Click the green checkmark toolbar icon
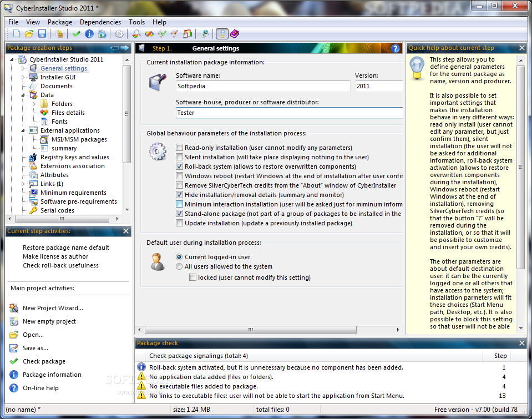Image resolution: width=532 pixels, height=419 pixels. pyautogui.click(x=77, y=34)
